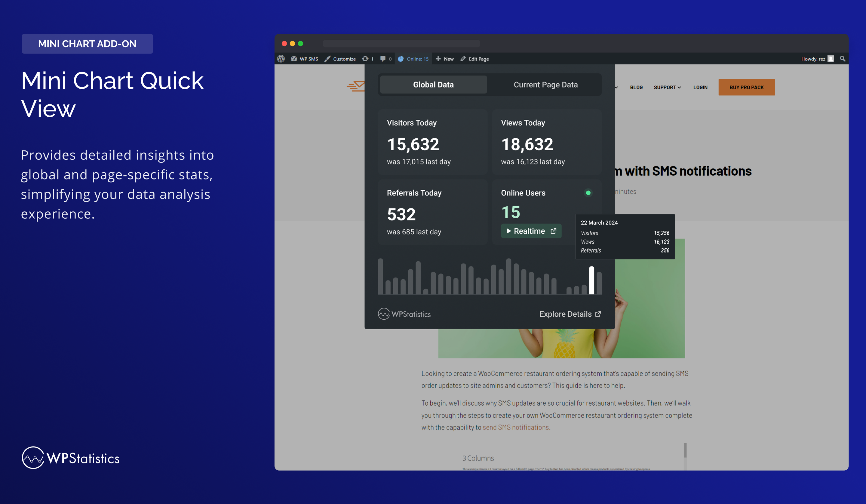The image size is (866, 504).
Task: Click the large WPStatistics logo bottom left
Action: tap(70, 458)
